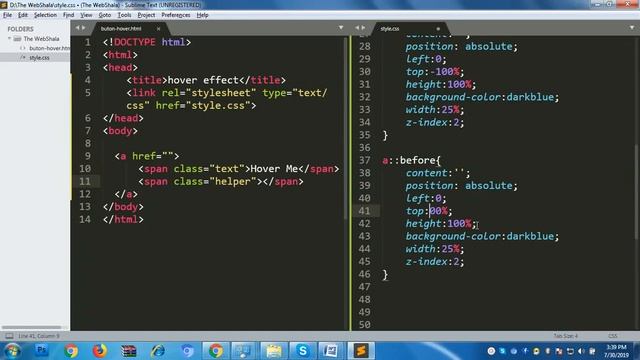Screen dimensions: 640x360
Task: Click 'a::before{' selector on line 37
Action: pos(411,160)
